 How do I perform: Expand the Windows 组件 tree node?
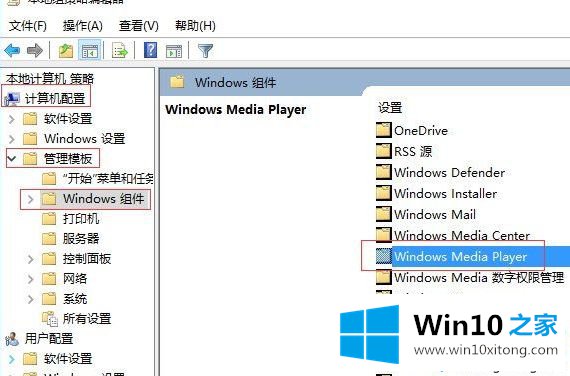(x=31, y=199)
